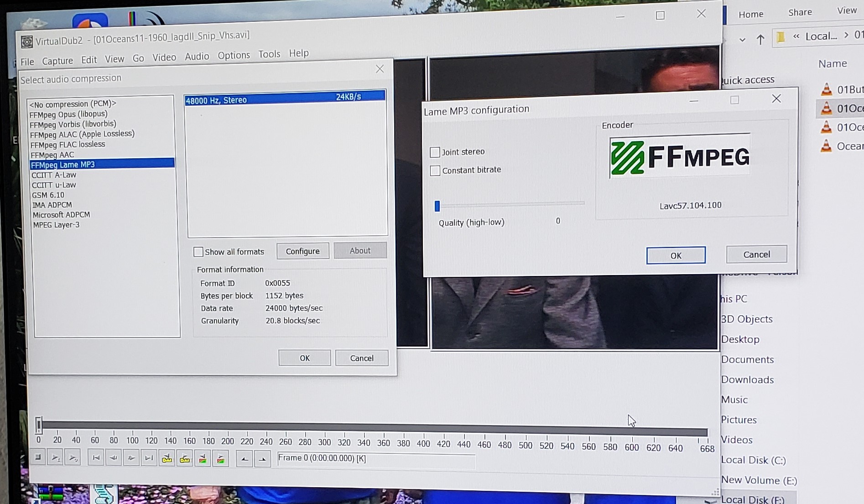Enable the Joint stereo checkbox

(435, 152)
